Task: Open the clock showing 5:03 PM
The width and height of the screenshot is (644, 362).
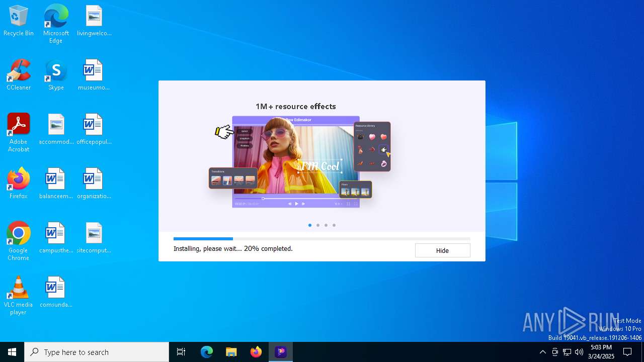Action: (601, 352)
